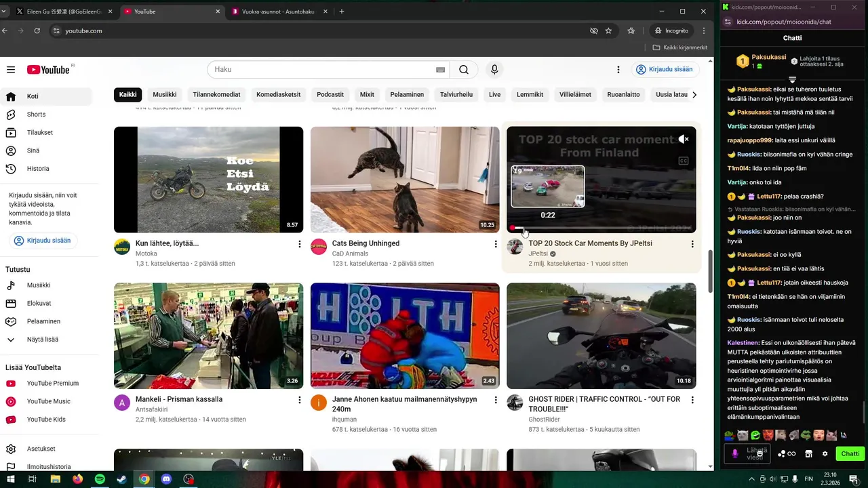Open Chrome tab search dropdown
This screenshot has height=488, width=868.
click(3, 12)
